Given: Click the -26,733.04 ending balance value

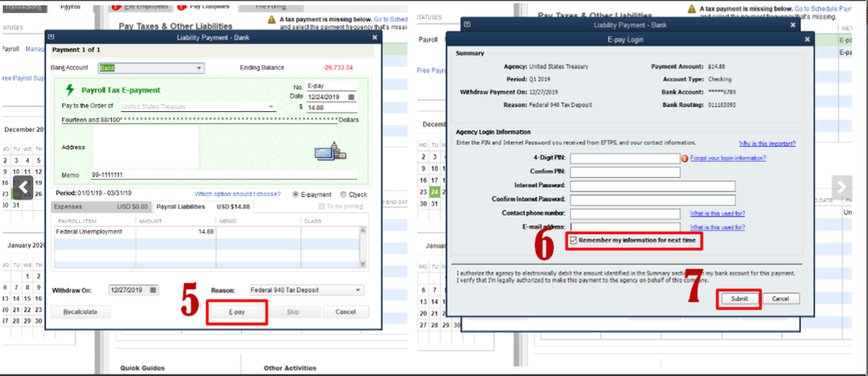Looking at the screenshot, I should (x=337, y=68).
